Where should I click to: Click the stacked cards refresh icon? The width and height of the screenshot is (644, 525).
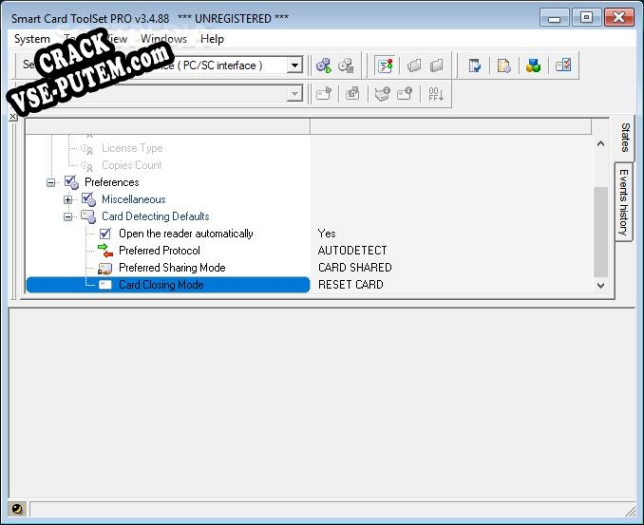(352, 94)
